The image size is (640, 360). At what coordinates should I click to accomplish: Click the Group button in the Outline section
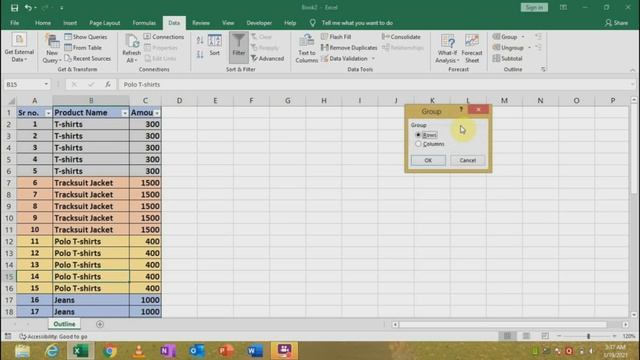[505, 37]
